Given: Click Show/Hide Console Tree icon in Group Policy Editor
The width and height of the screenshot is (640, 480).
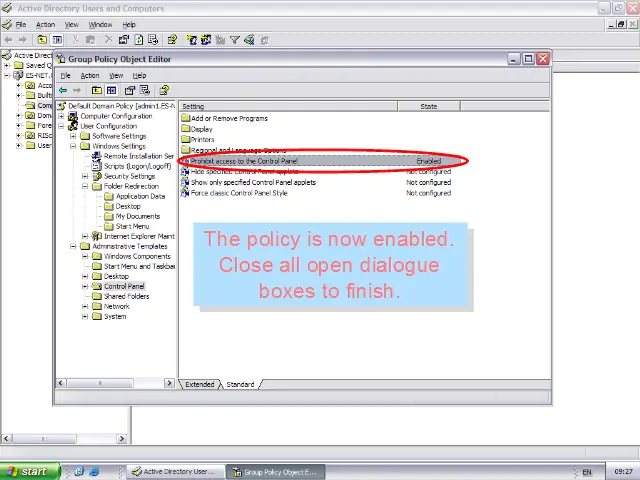Looking at the screenshot, I should 111,90.
